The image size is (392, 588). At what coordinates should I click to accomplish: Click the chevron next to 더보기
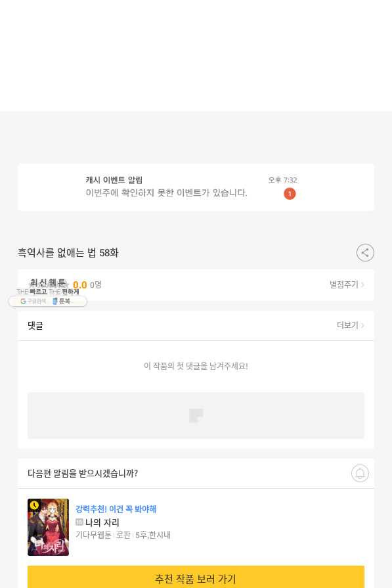362,325
